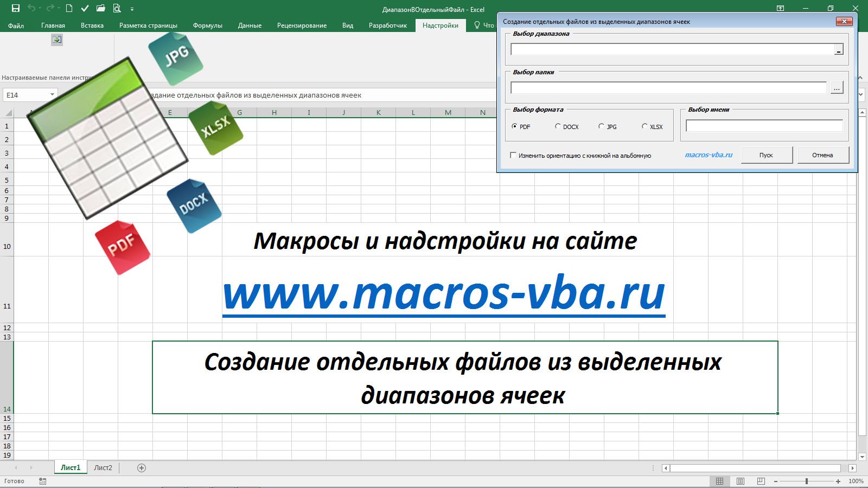Choose XLSX as output format
Viewport: 868px width, 488px height.
[x=644, y=126]
